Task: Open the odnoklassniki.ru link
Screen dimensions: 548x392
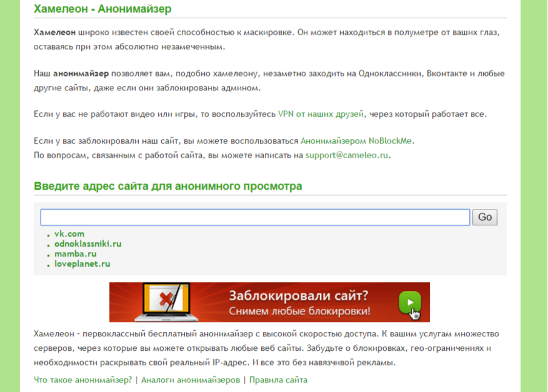Action: point(88,244)
